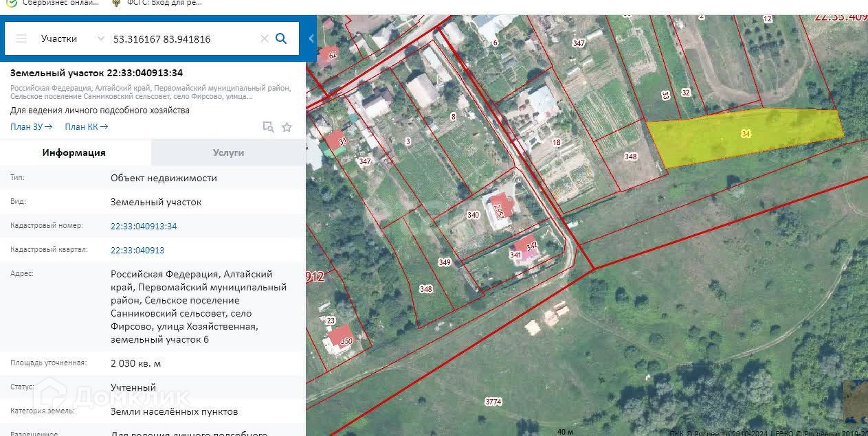This screenshot has height=436, width=868.
Task: Click parcel label 32 on the map
Action: (686, 92)
